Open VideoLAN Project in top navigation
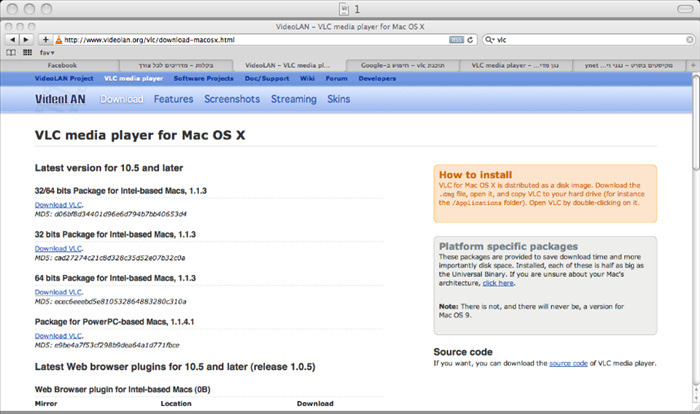Screen dimensions: 700x414 click(x=64, y=79)
